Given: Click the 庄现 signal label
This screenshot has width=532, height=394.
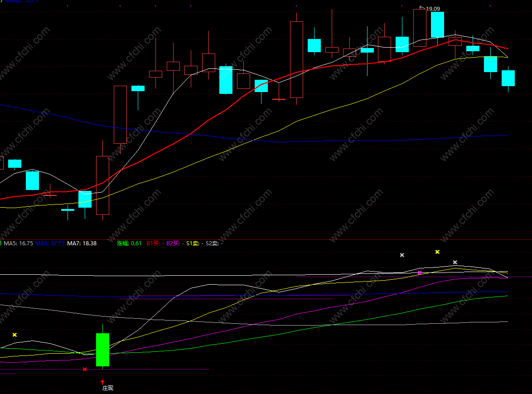Looking at the screenshot, I should point(107,388).
